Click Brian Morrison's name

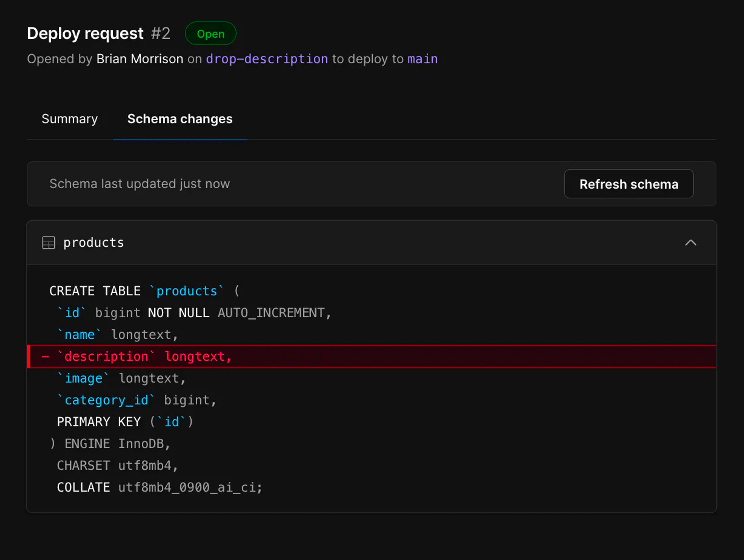click(x=139, y=59)
